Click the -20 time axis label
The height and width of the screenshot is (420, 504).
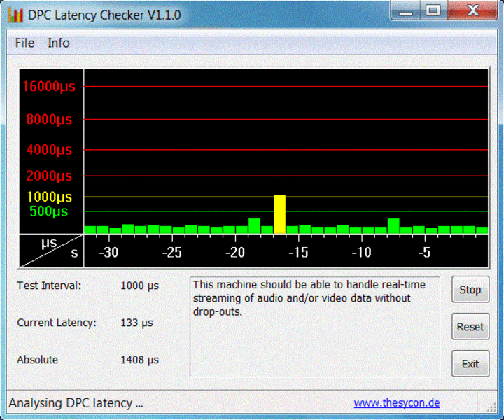235,253
